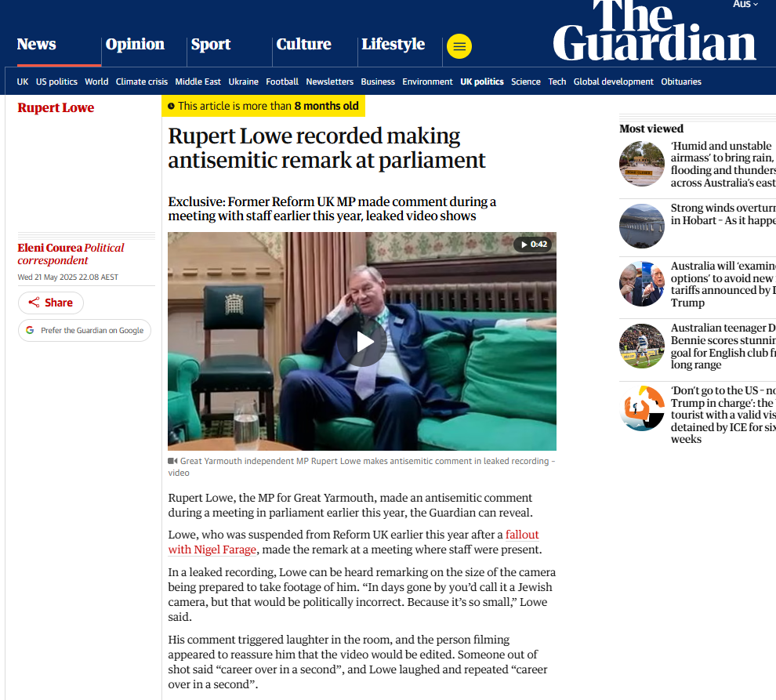The height and width of the screenshot is (700, 776).
Task: Click the Prefer the Guardian on Google button
Action: click(x=85, y=330)
